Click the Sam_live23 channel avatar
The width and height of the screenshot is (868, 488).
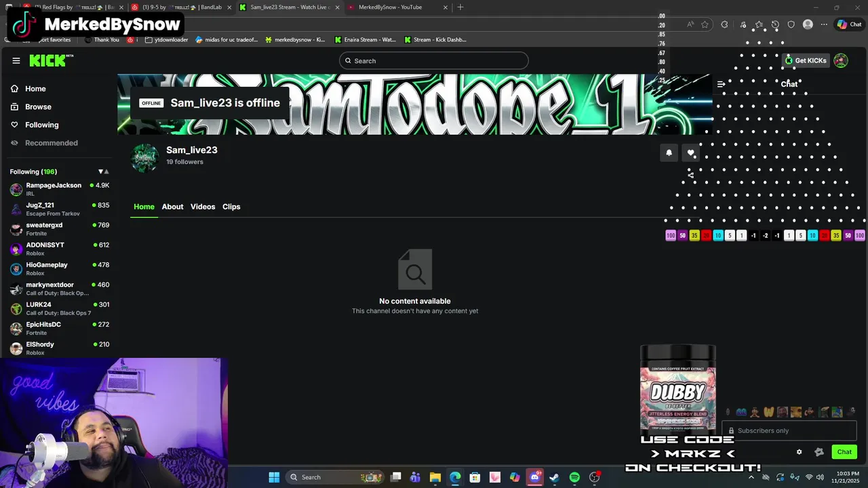coord(144,158)
